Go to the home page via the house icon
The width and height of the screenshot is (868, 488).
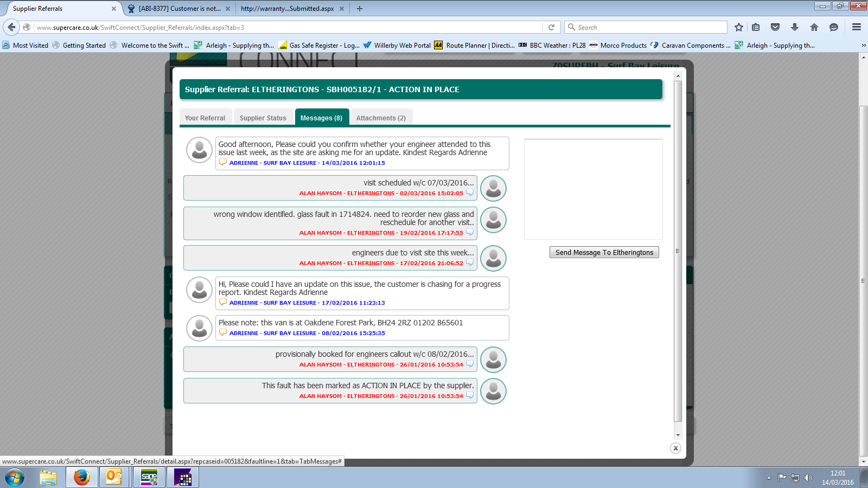[x=814, y=27]
